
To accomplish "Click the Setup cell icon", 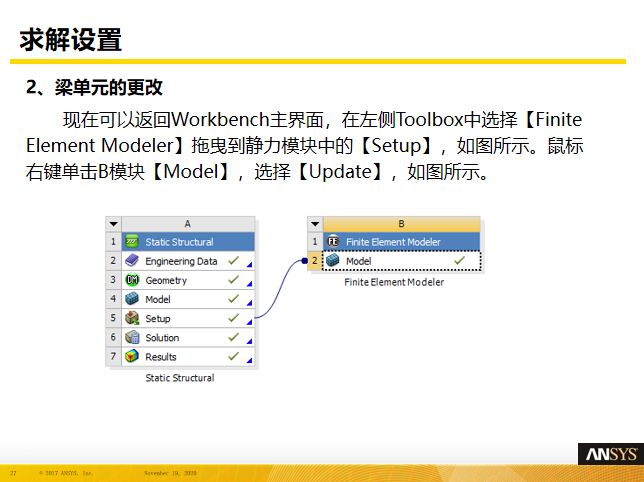I will [132, 318].
